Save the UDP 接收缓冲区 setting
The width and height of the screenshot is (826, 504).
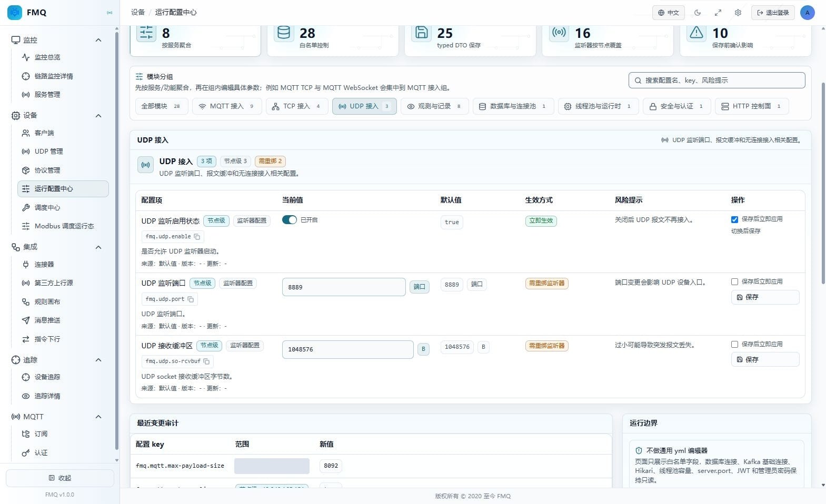click(765, 360)
